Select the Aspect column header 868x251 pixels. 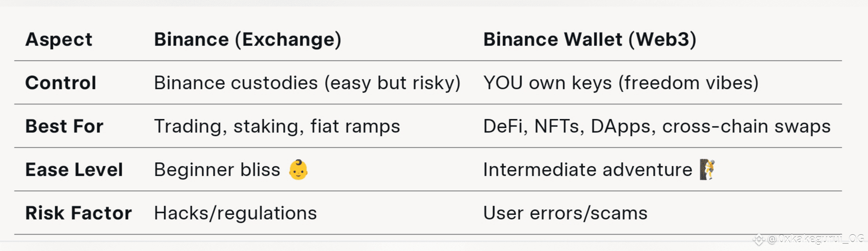pyautogui.click(x=59, y=39)
